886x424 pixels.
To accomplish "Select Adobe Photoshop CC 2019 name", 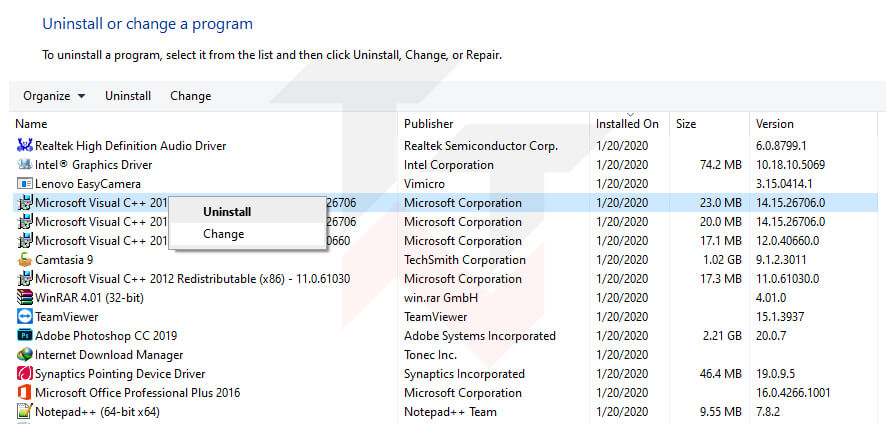I will click(x=106, y=336).
